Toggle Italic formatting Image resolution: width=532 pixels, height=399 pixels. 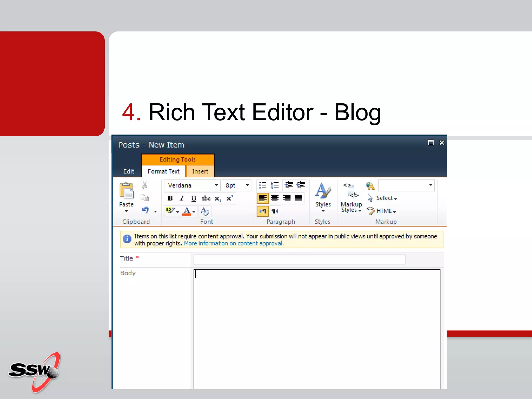(x=182, y=198)
